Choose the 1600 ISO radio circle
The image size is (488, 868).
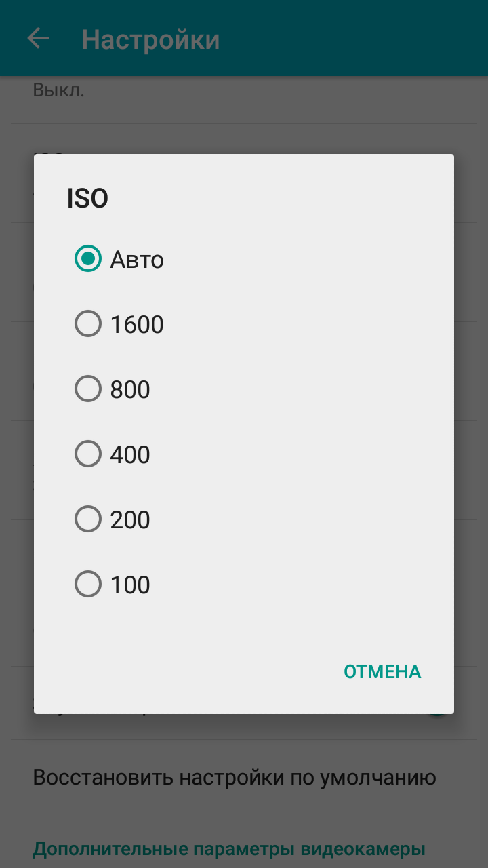click(88, 324)
